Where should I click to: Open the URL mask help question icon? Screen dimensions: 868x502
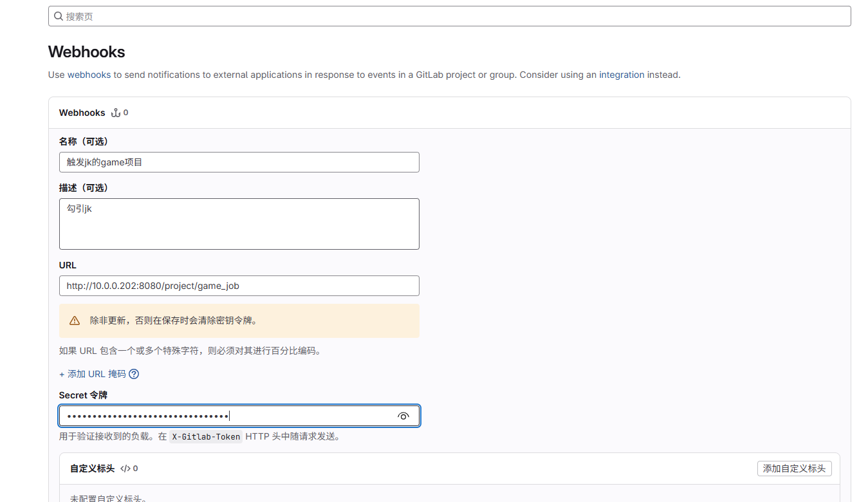pyautogui.click(x=134, y=374)
